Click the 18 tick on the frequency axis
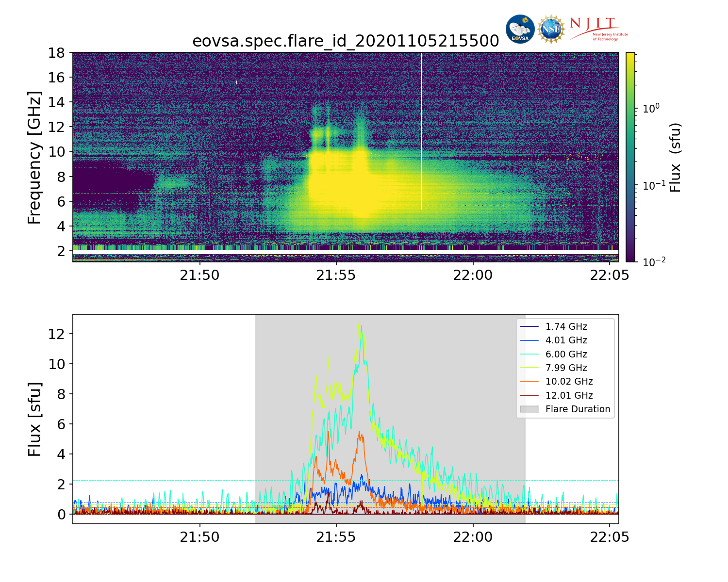The width and height of the screenshot is (728, 582). (57, 52)
